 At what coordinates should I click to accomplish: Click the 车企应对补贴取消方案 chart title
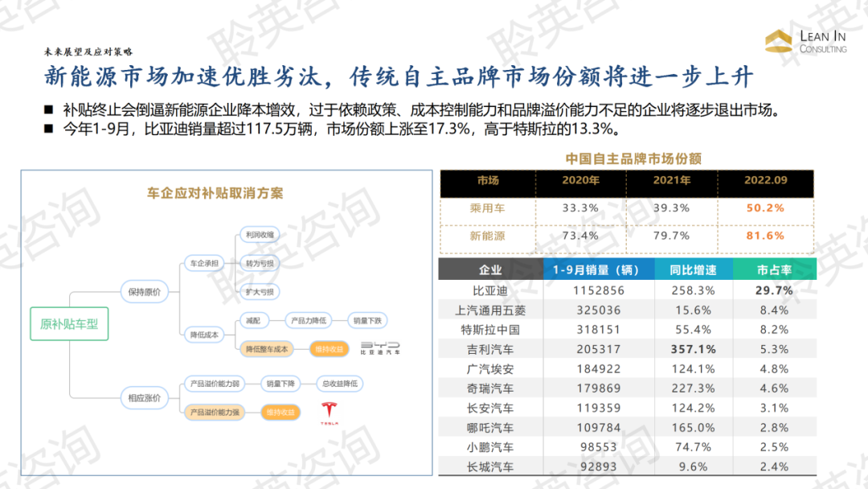click(x=215, y=193)
